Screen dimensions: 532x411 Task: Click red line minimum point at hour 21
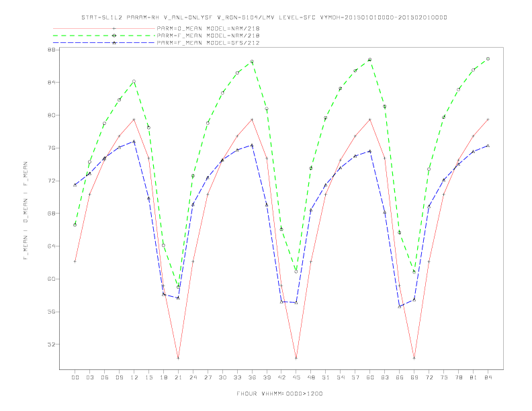click(x=178, y=358)
